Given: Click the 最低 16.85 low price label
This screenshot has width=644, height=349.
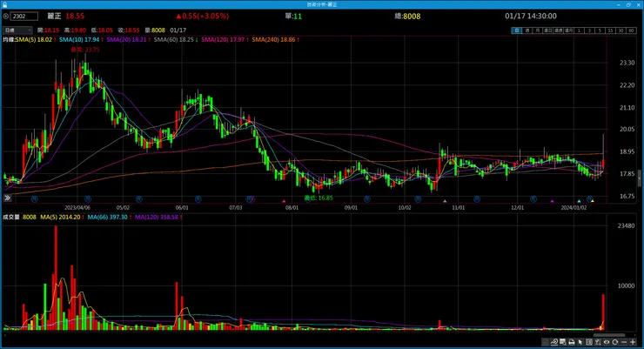Looking at the screenshot, I should point(319,198).
